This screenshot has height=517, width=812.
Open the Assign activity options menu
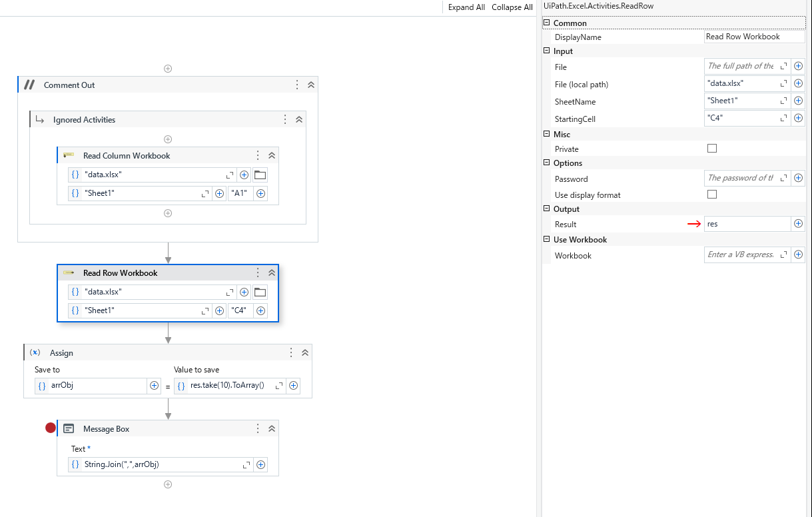(291, 353)
